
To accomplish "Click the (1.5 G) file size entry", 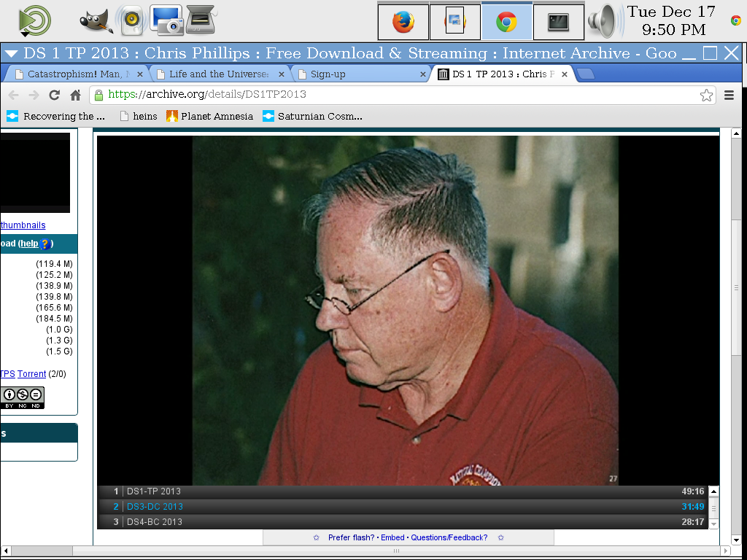I will tap(59, 351).
